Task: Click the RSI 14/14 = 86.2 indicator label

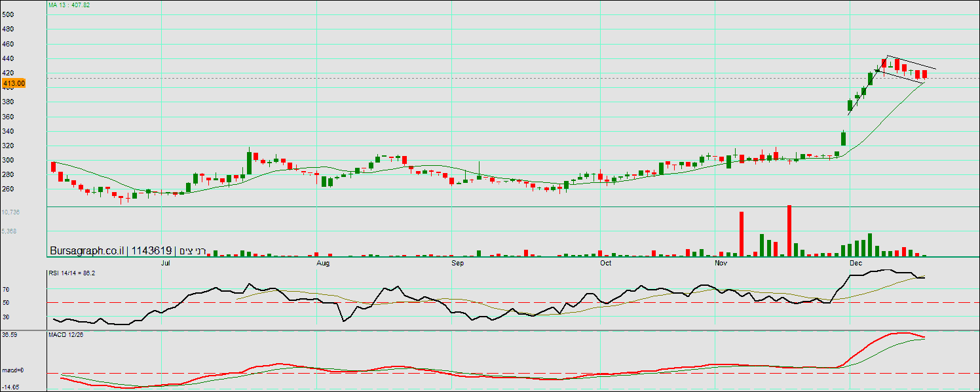Action: [72, 273]
